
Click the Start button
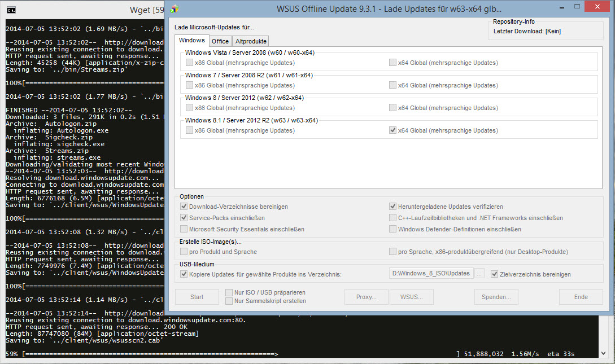click(x=197, y=297)
